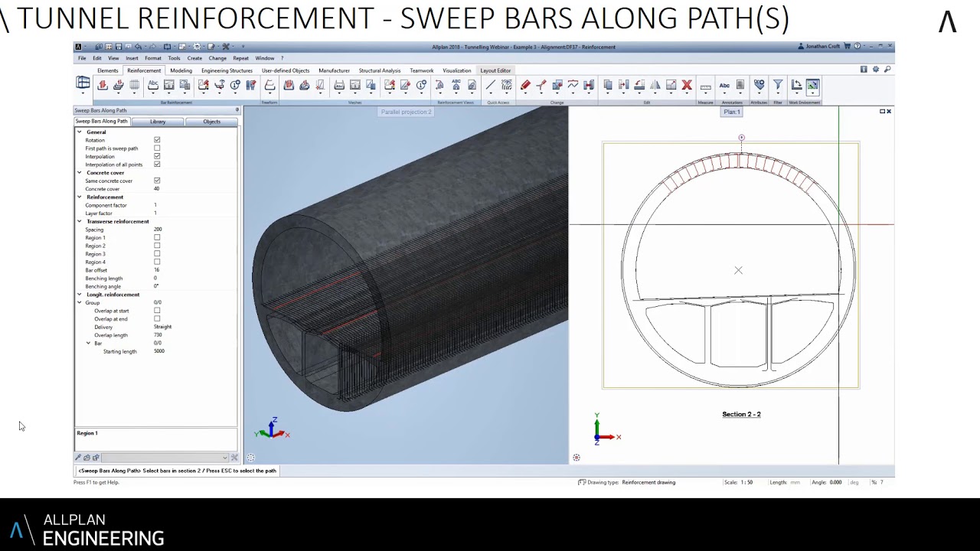Toggle the Interpolation checkbox
This screenshot has width=980, height=551.
point(157,156)
